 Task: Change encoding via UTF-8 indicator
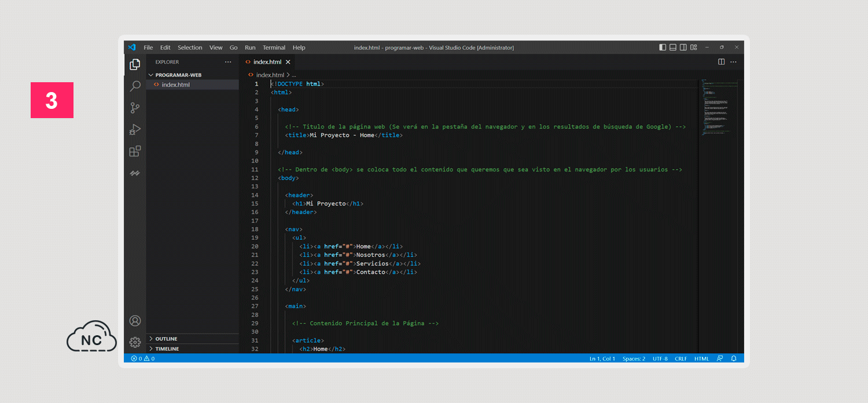[660, 358]
